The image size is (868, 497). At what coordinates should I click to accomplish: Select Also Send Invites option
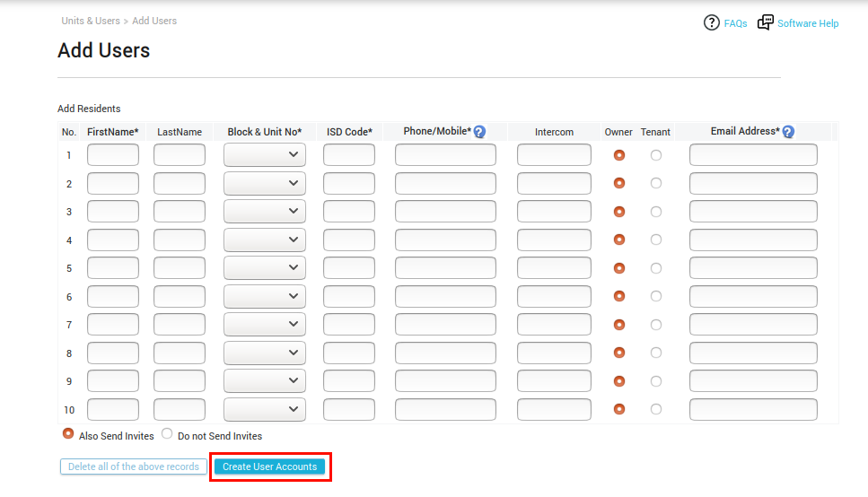pos(68,433)
